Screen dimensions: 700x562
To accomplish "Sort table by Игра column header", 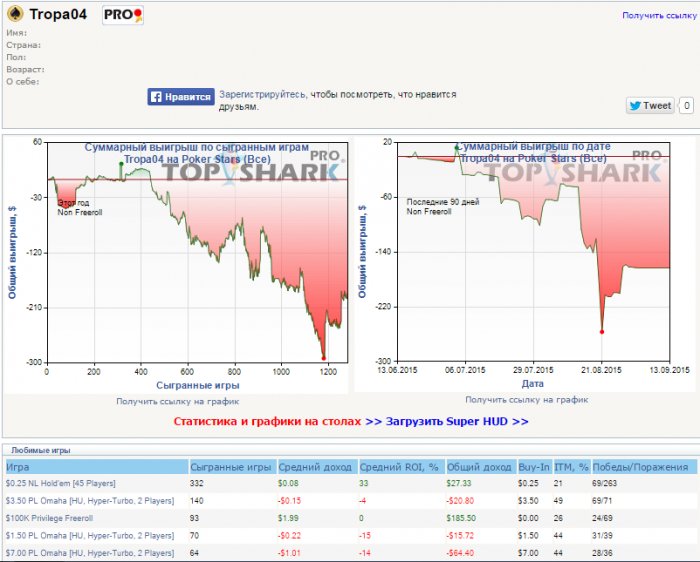I will pos(97,467).
